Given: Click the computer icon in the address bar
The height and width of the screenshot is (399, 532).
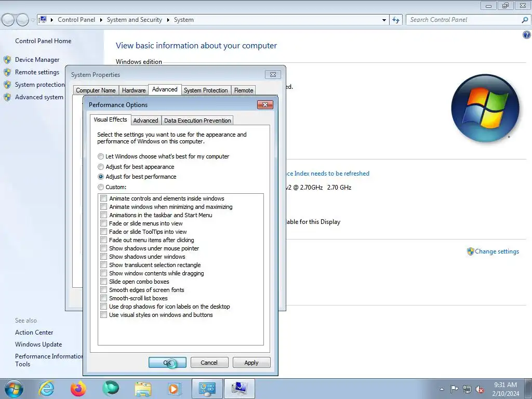Looking at the screenshot, I should tap(43, 20).
